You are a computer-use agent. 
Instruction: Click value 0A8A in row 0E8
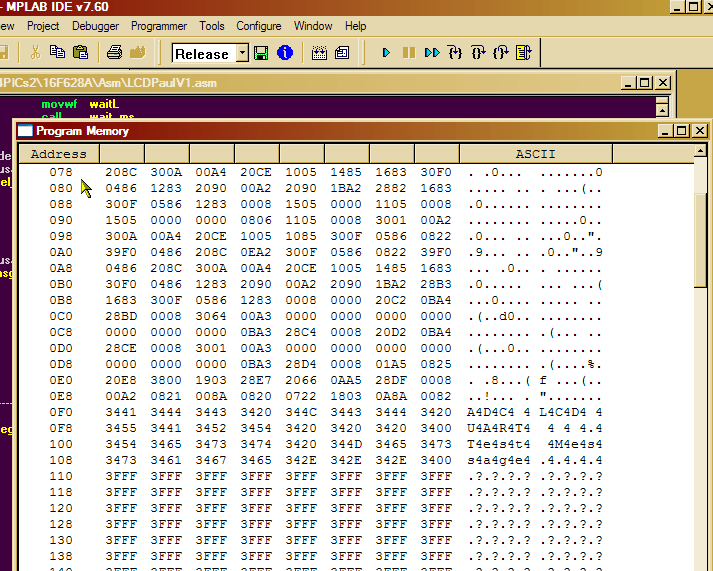391,396
